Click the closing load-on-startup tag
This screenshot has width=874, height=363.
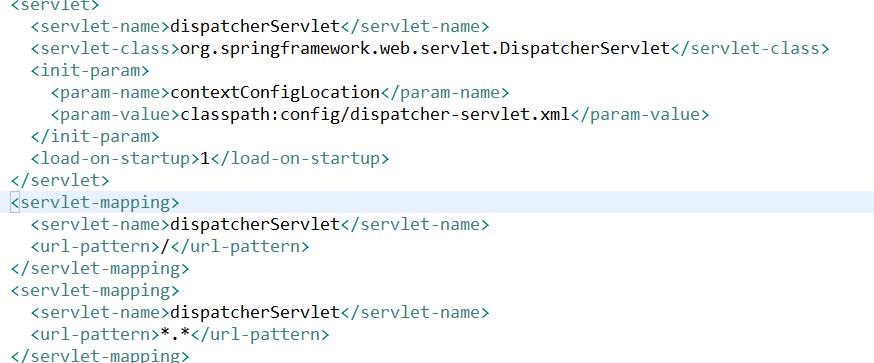[x=299, y=159]
